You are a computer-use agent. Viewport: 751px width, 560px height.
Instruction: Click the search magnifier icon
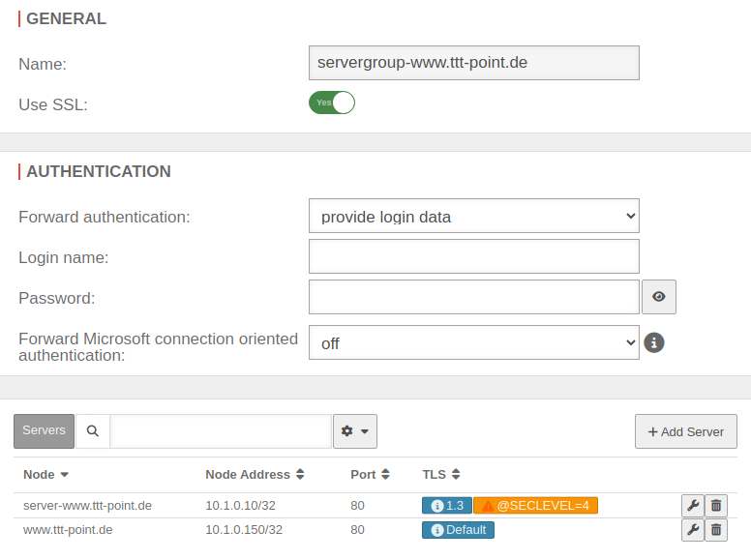coord(93,431)
